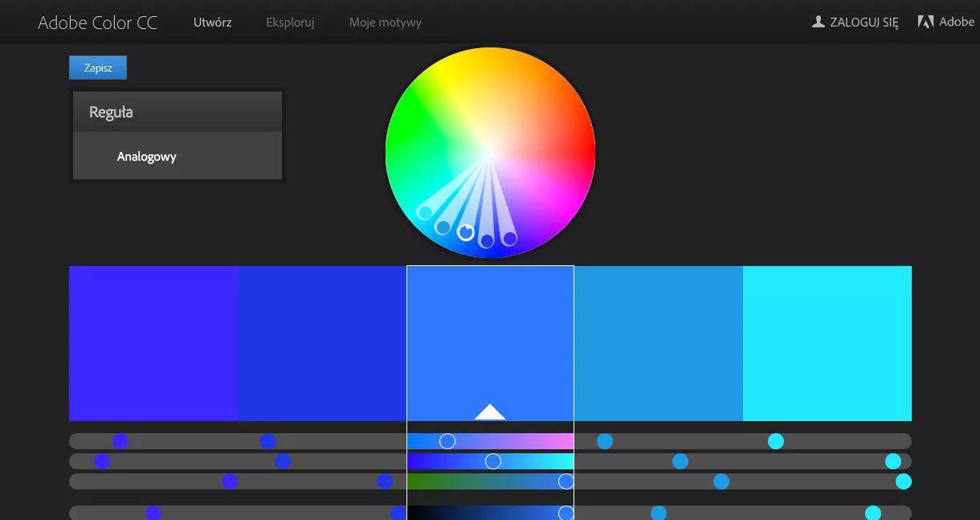
Task: Click third-row slider handle under the royal blue swatch
Action: [x=385, y=481]
